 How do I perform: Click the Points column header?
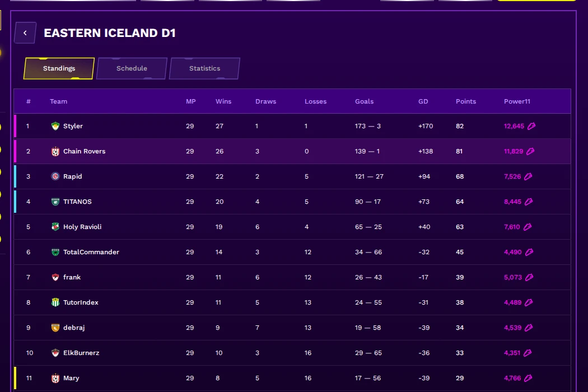[x=466, y=101]
